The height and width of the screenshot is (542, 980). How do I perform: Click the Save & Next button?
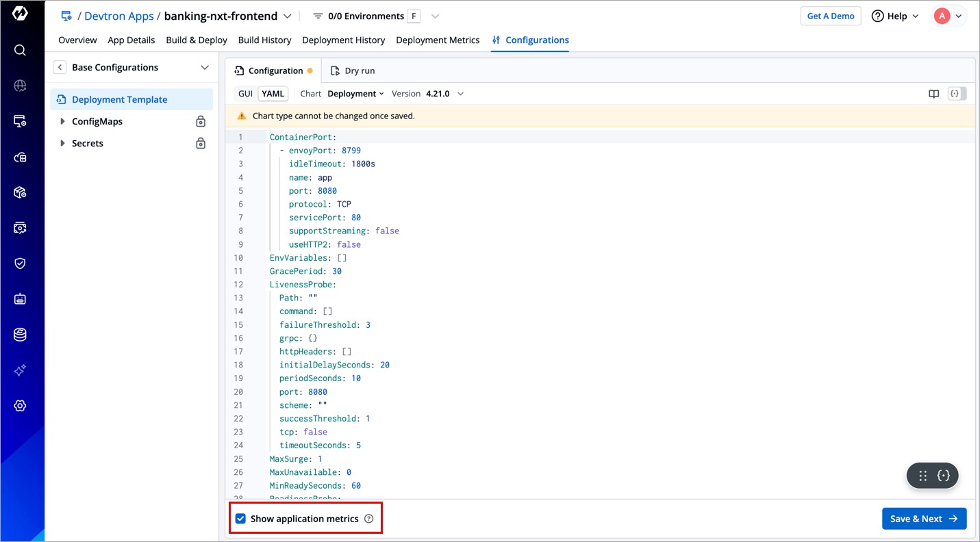[x=924, y=519]
